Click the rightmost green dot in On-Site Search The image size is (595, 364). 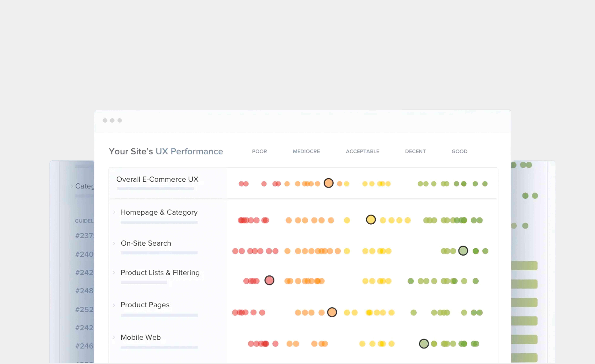(x=485, y=251)
